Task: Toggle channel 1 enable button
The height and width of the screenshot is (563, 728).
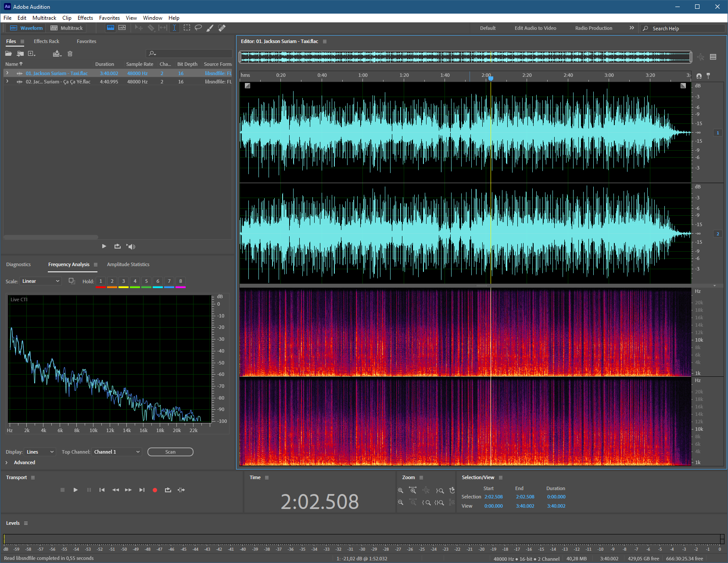Action: point(718,133)
